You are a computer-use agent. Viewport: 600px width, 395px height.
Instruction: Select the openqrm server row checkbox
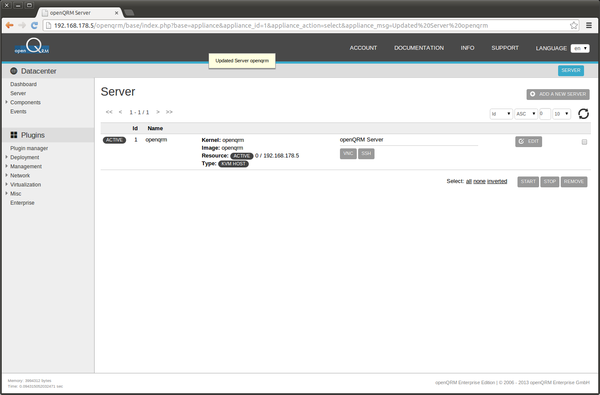(584, 142)
